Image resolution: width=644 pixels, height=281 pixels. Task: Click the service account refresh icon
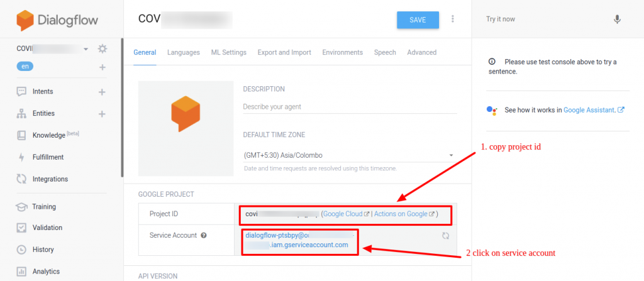(446, 236)
